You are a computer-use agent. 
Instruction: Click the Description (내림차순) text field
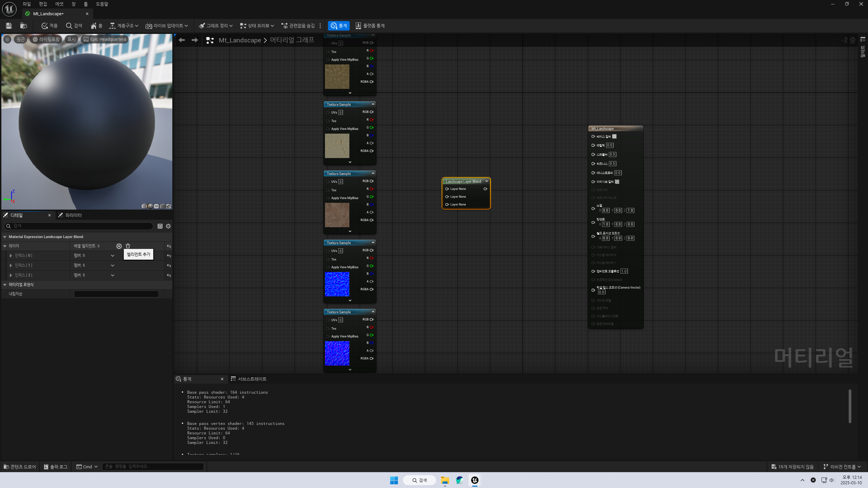click(116, 294)
